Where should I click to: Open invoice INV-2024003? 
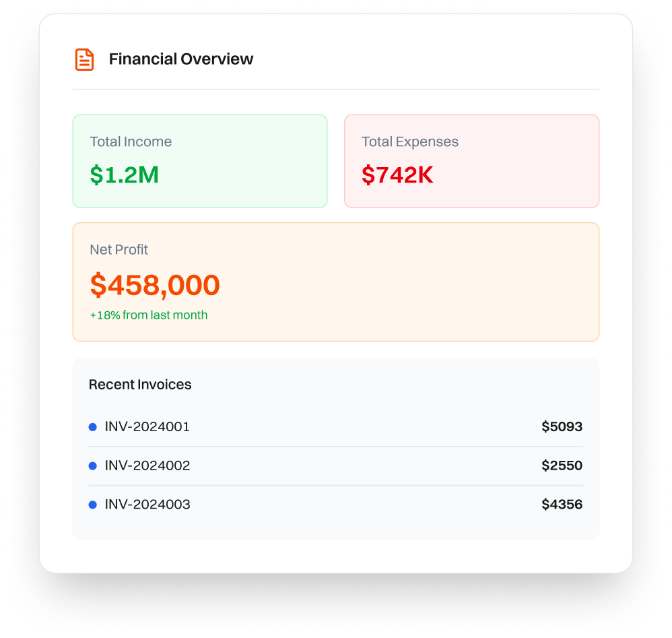tap(336, 505)
